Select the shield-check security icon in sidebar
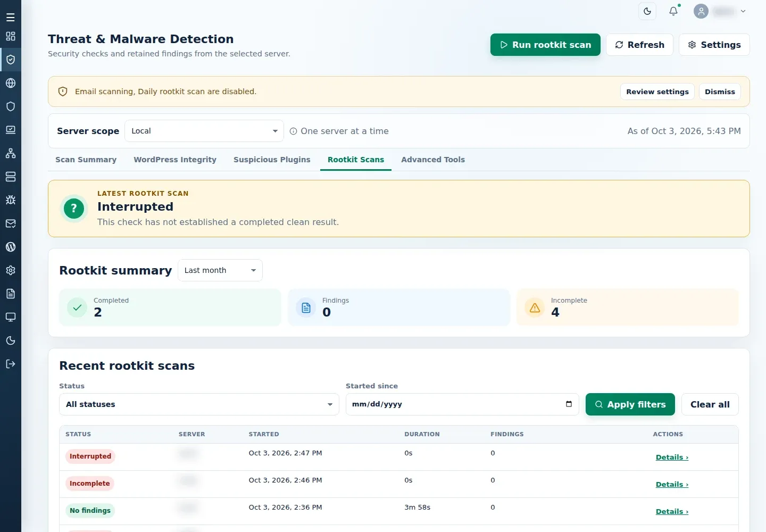766x532 pixels. click(x=10, y=60)
